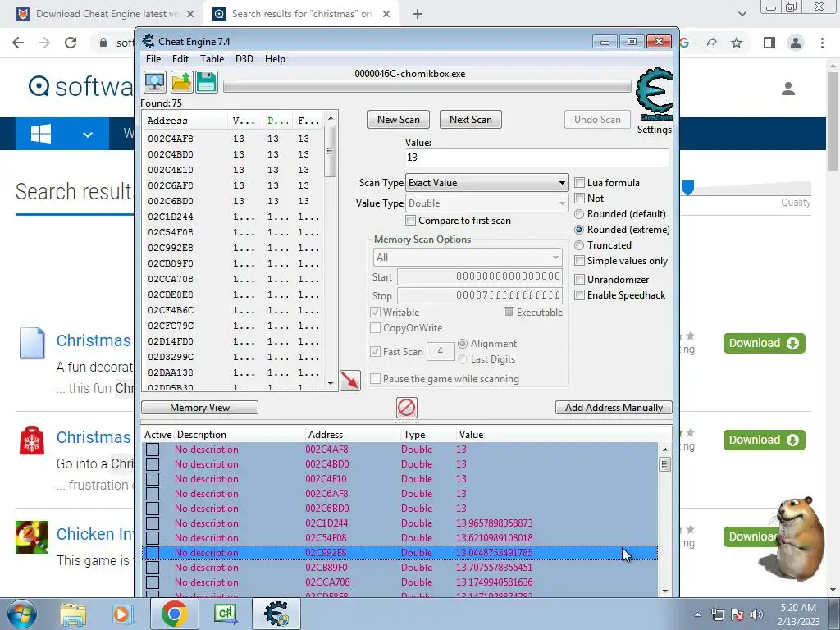Click the website user account icon

tap(788, 89)
